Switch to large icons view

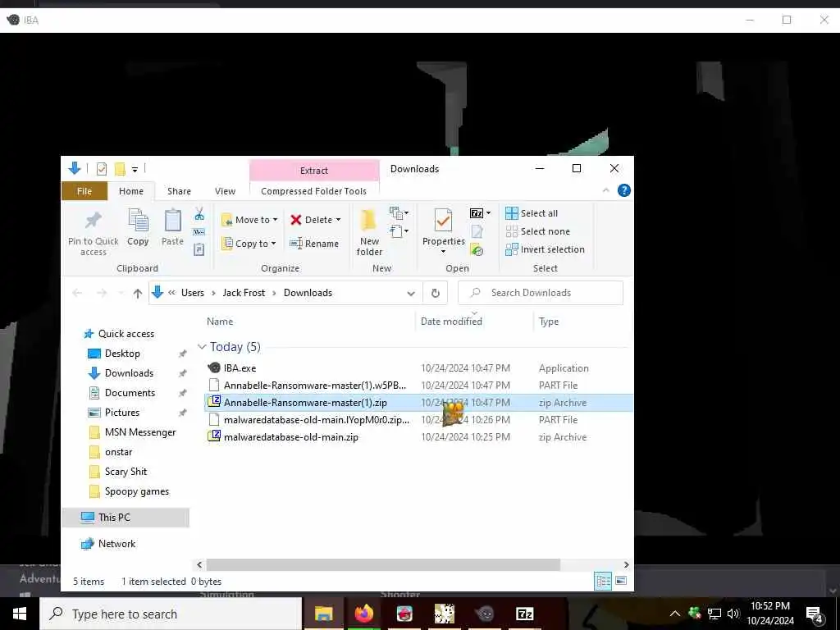click(x=621, y=582)
